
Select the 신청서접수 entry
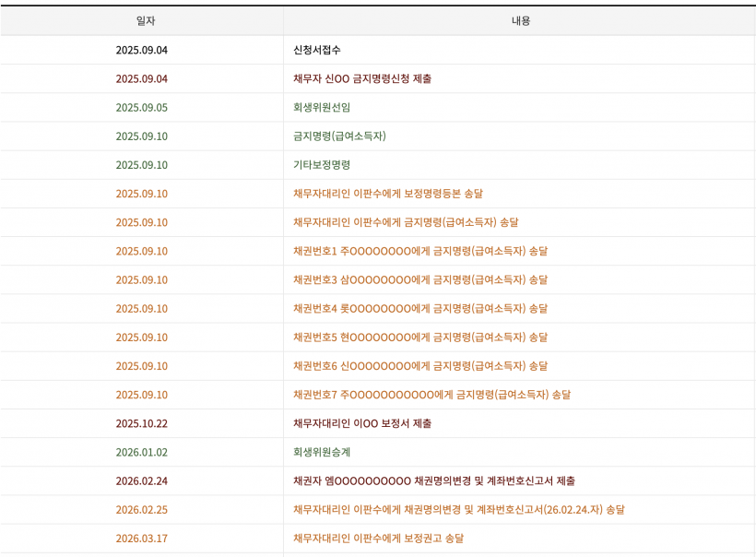tap(317, 50)
